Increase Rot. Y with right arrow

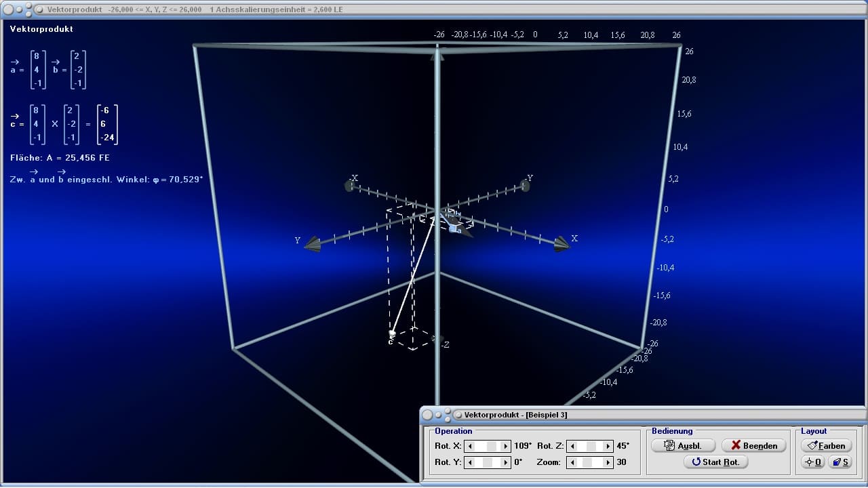pos(505,462)
